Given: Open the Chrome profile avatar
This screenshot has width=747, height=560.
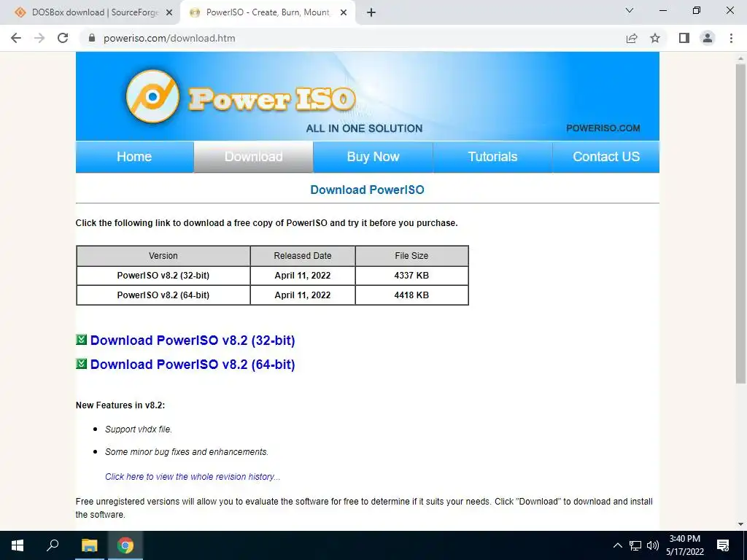Looking at the screenshot, I should (x=708, y=38).
